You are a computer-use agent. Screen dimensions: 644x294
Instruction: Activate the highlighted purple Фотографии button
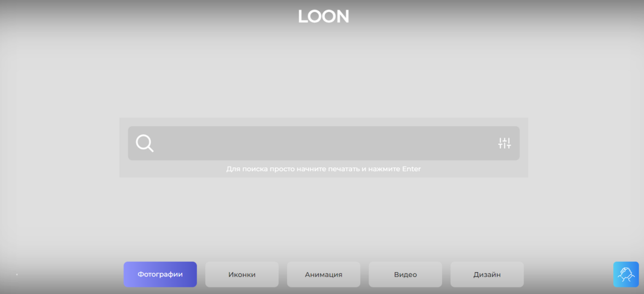(x=160, y=274)
